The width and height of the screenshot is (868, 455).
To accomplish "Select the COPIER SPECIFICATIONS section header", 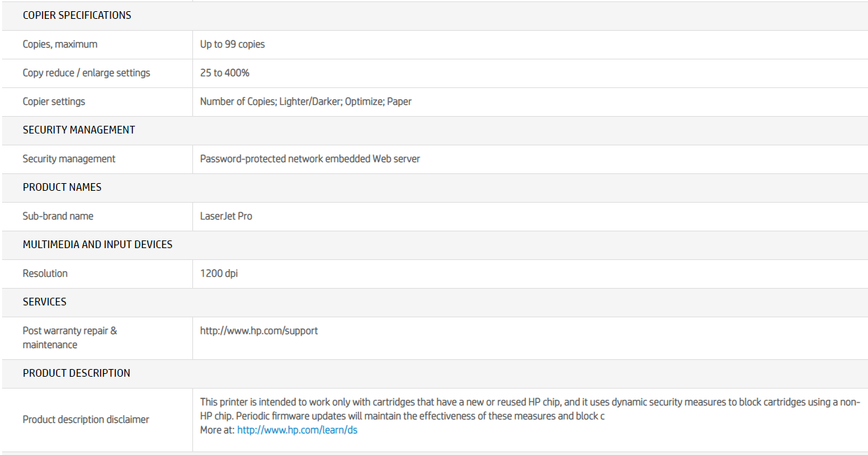I will pyautogui.click(x=77, y=15).
